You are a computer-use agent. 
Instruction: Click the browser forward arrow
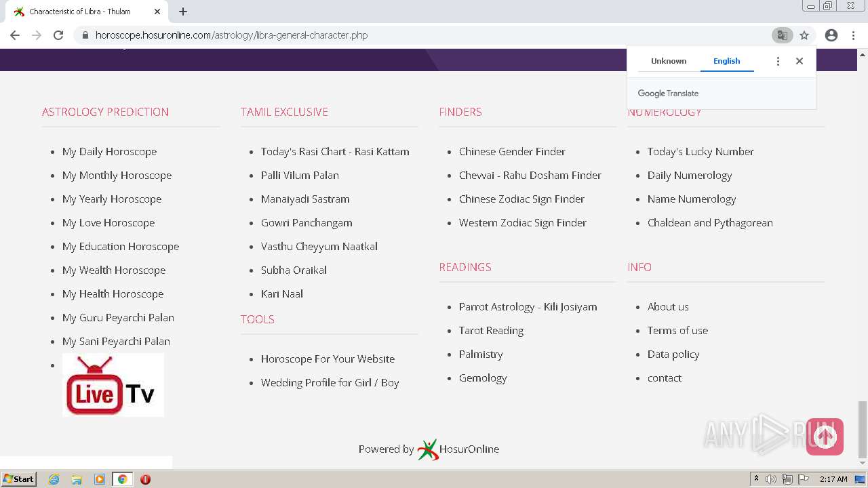pyautogui.click(x=37, y=35)
